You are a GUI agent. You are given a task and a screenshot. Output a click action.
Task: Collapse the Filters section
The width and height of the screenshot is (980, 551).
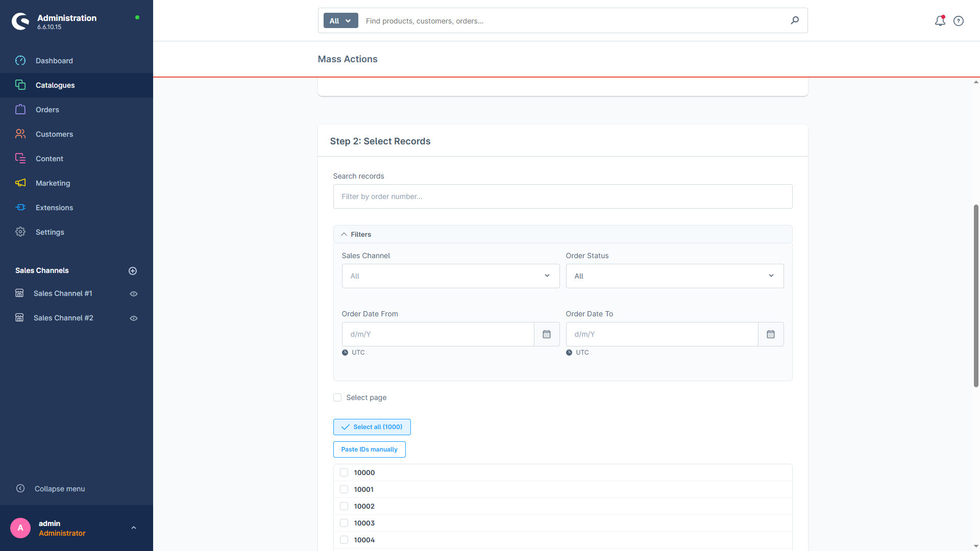[x=562, y=234]
